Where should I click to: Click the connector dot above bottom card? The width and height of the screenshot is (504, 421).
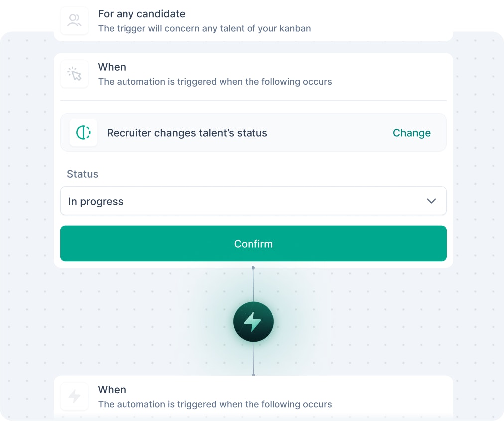tap(253, 375)
